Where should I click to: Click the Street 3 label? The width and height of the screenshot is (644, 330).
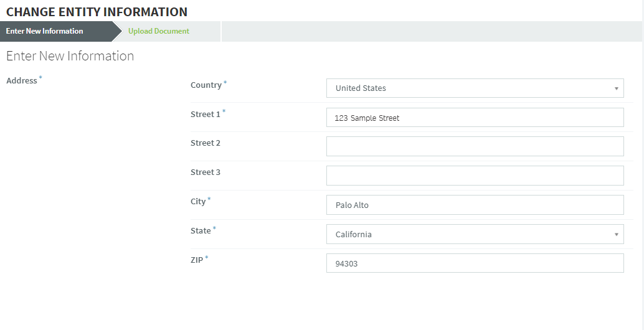206,172
